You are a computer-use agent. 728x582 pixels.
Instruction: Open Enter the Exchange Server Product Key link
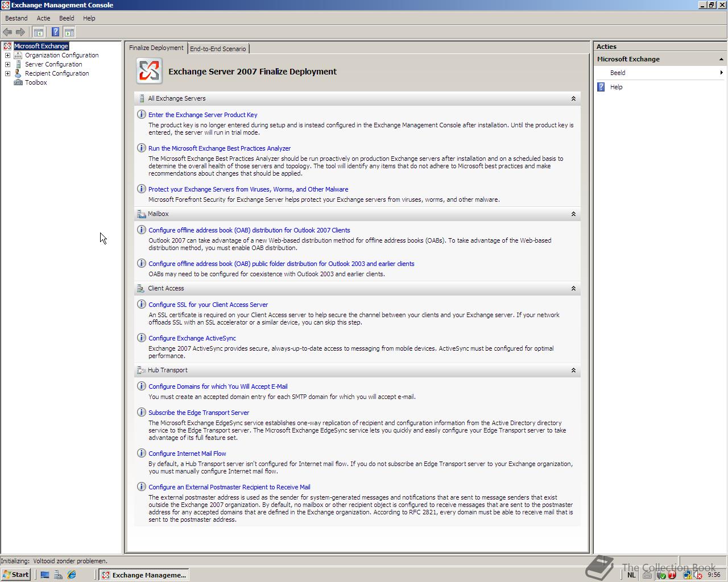203,115
